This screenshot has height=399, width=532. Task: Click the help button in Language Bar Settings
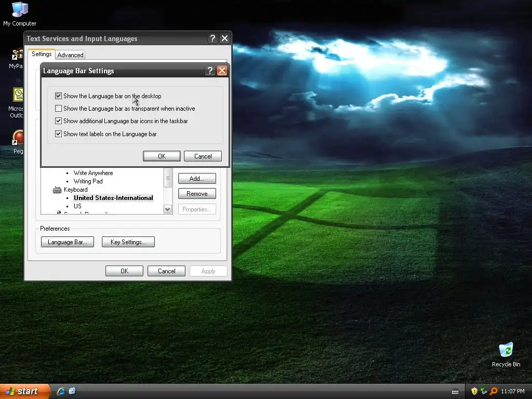pos(210,71)
